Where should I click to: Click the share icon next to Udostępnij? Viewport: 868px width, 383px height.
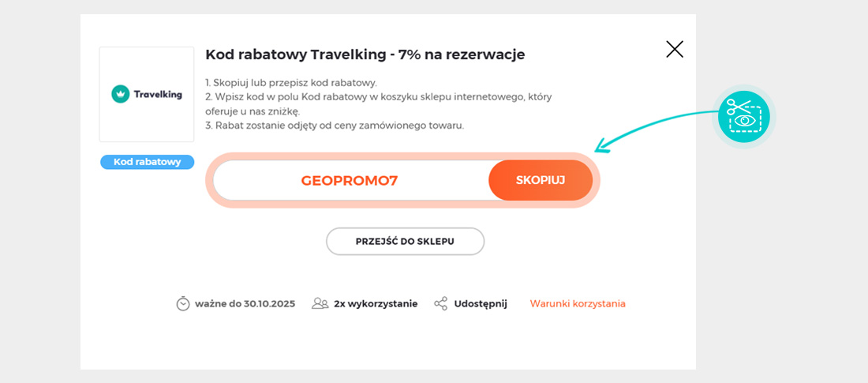(441, 303)
